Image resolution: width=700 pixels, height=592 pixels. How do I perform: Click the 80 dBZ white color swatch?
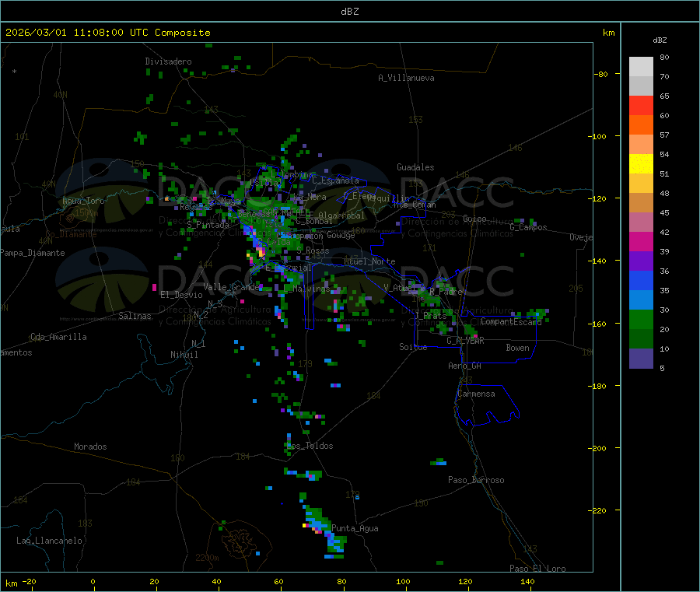tap(641, 67)
